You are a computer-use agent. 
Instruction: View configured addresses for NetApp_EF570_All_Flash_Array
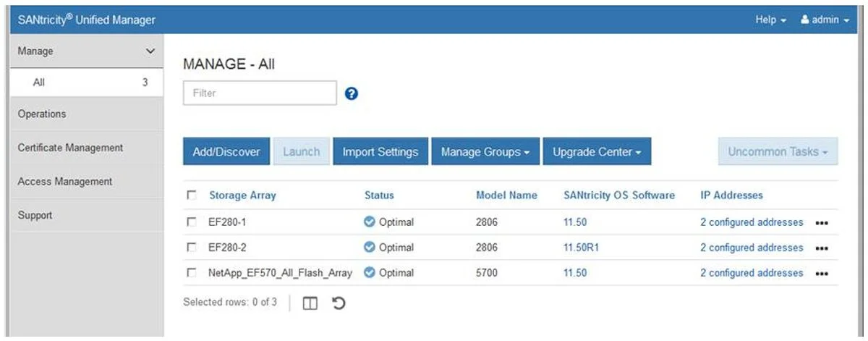pyautogui.click(x=752, y=273)
